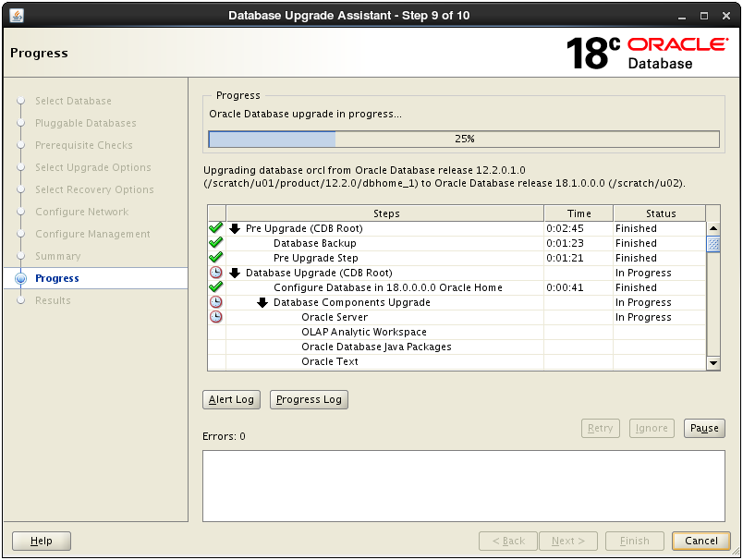Click Pre Upgrade Step row label
743x560 pixels.
pos(315,258)
